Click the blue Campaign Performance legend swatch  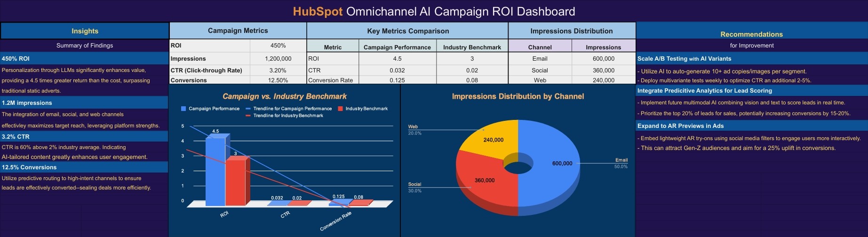click(x=183, y=109)
